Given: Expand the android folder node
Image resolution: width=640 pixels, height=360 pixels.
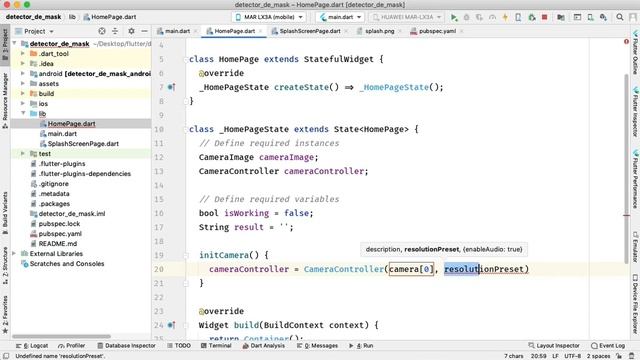Looking at the screenshot, I should coord(23,73).
